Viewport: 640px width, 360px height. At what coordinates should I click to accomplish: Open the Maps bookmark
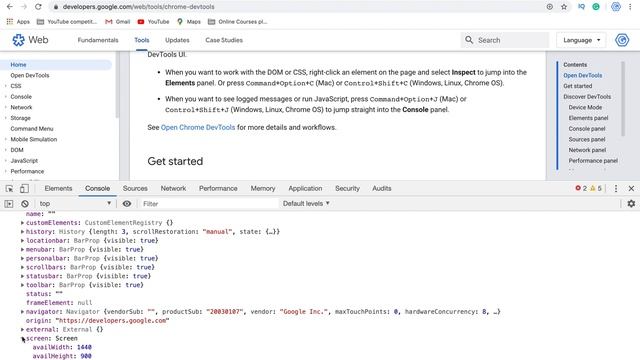point(189,22)
